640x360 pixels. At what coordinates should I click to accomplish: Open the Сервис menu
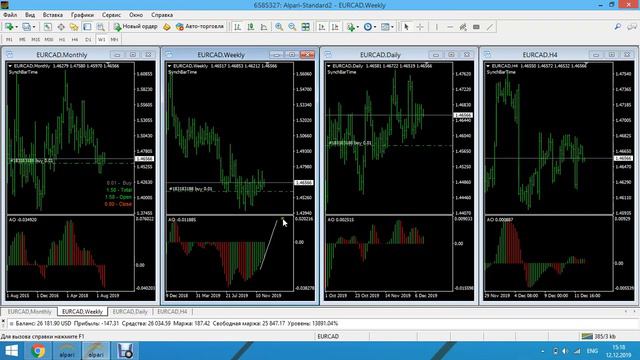coord(111,15)
